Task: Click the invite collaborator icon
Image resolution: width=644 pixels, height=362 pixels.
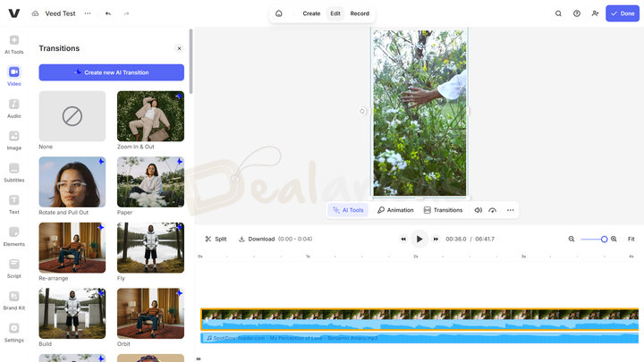Action: pos(595,13)
